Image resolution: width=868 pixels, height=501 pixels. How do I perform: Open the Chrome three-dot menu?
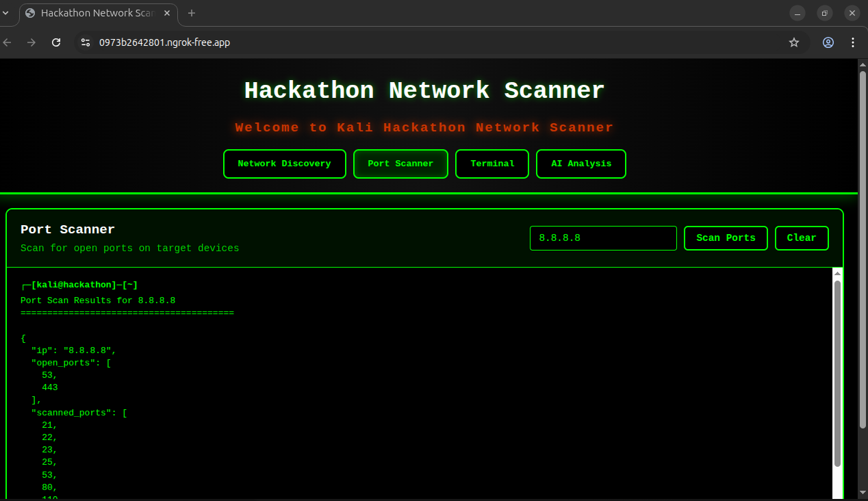point(853,42)
